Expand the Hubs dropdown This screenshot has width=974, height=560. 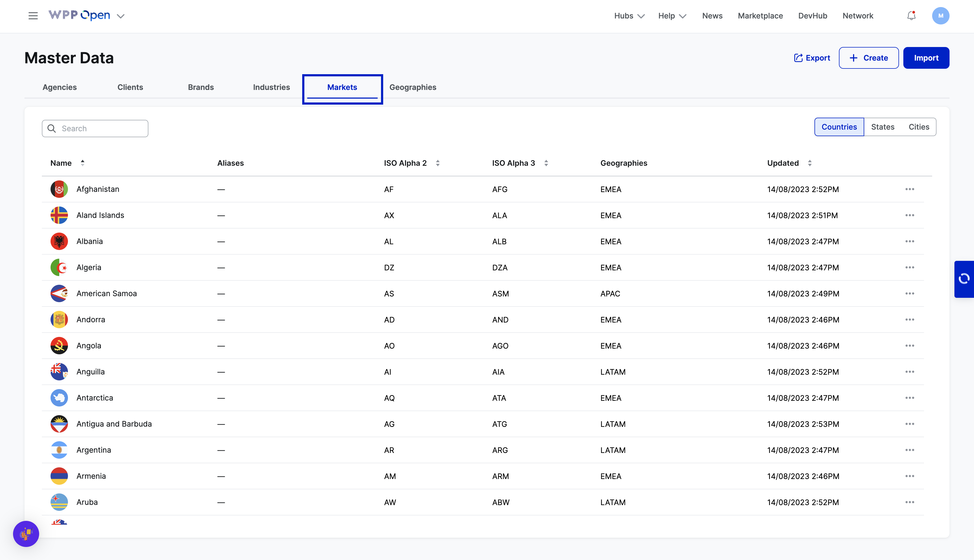click(629, 16)
